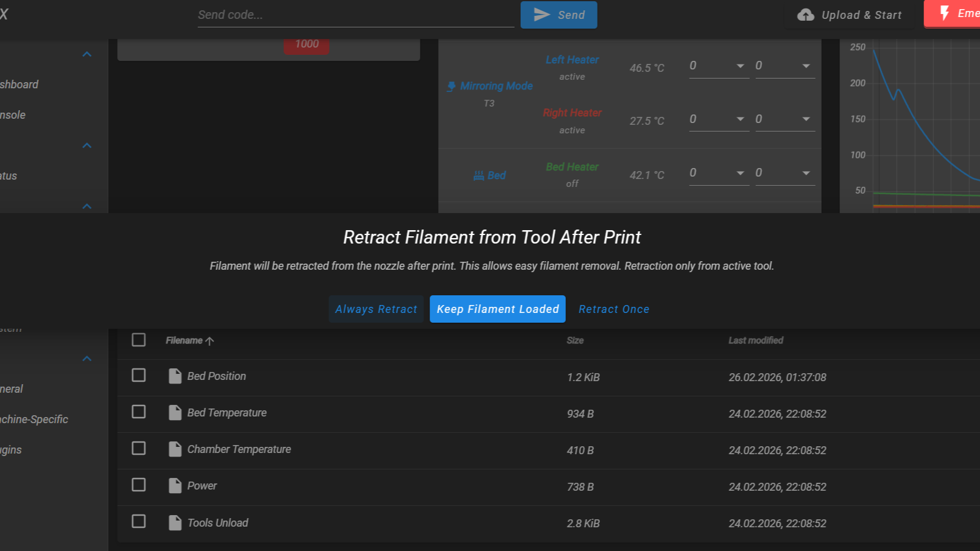Click the Upload & Start cloud icon

tap(806, 15)
